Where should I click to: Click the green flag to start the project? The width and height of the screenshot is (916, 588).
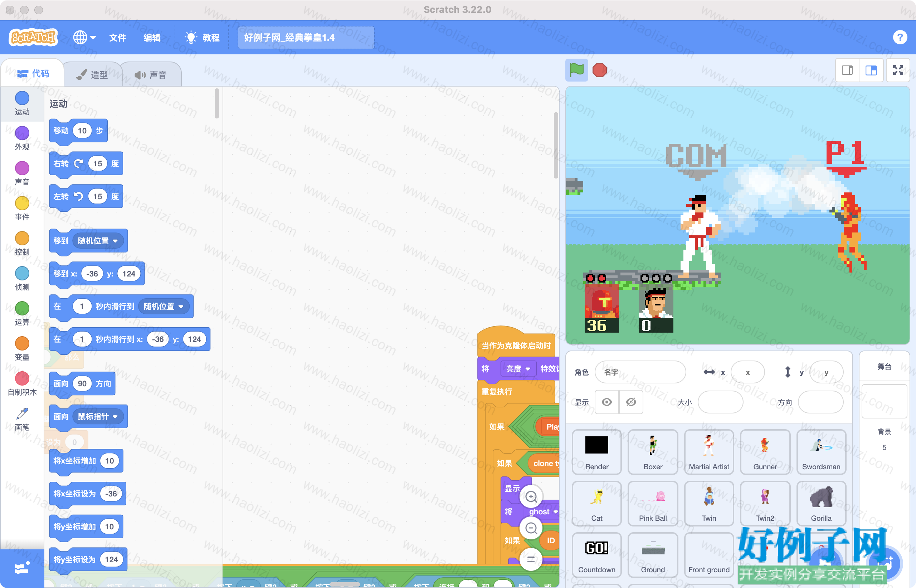576,70
